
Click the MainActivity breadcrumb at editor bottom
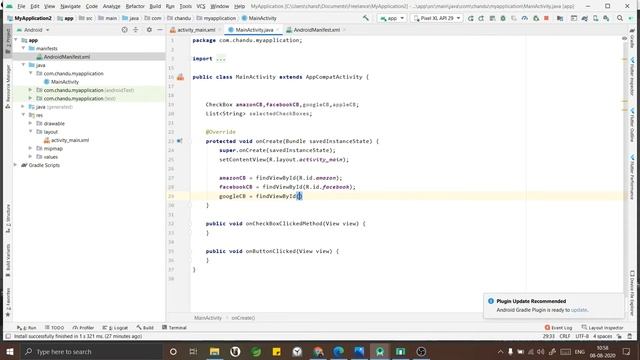[208, 318]
